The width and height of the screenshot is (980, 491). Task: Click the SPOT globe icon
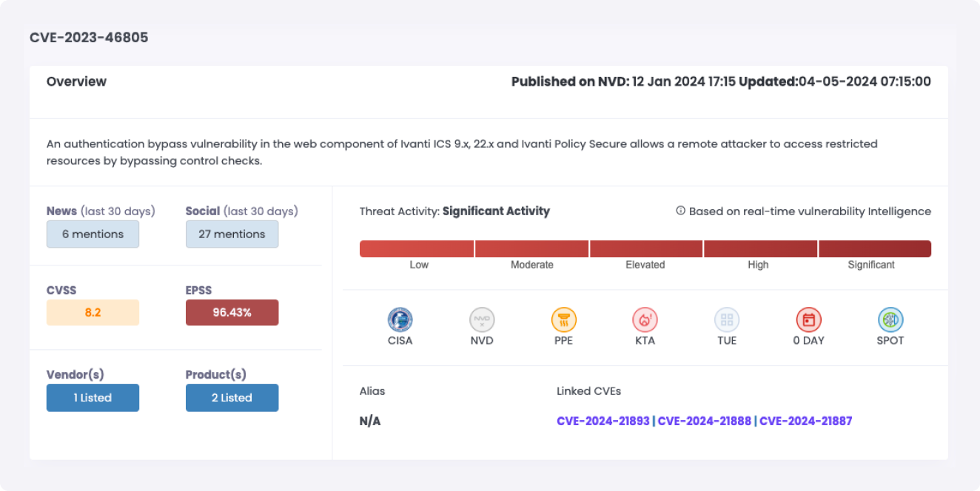pos(890,320)
